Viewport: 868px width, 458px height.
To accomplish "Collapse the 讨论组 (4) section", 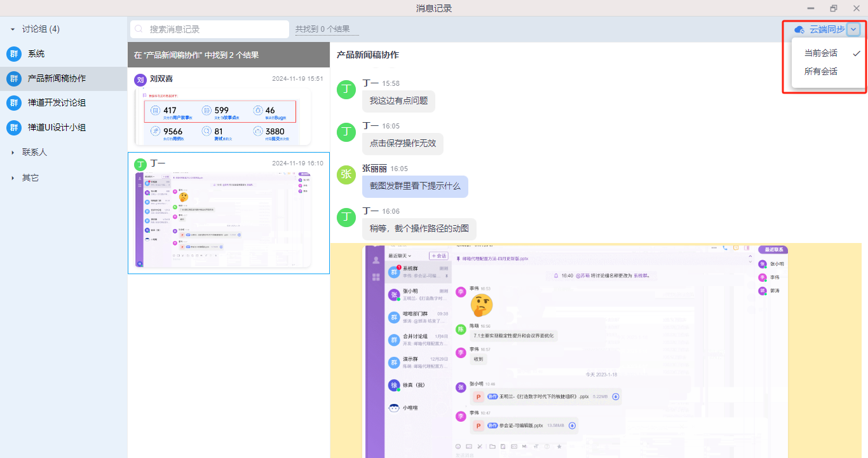I will [x=12, y=29].
